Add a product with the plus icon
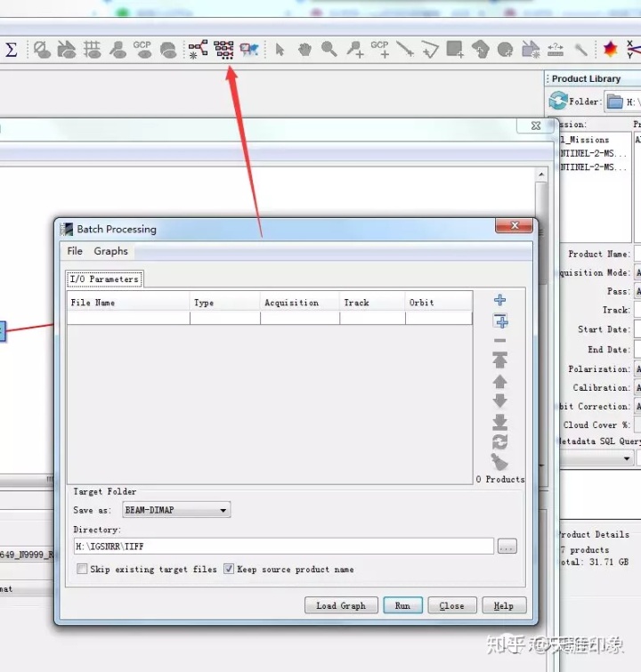The width and height of the screenshot is (641, 672). 499,300
